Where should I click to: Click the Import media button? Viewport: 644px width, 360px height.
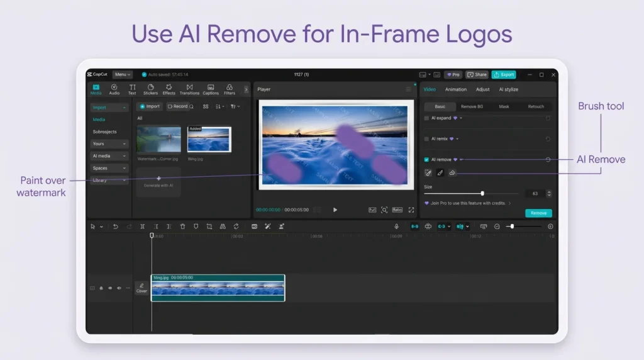click(x=150, y=106)
